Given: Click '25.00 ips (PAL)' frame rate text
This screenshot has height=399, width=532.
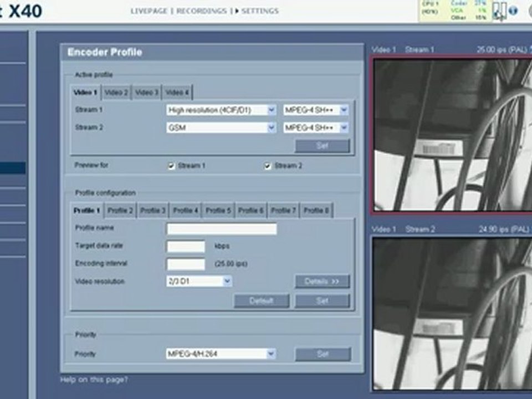Looking at the screenshot, I should (504, 49).
